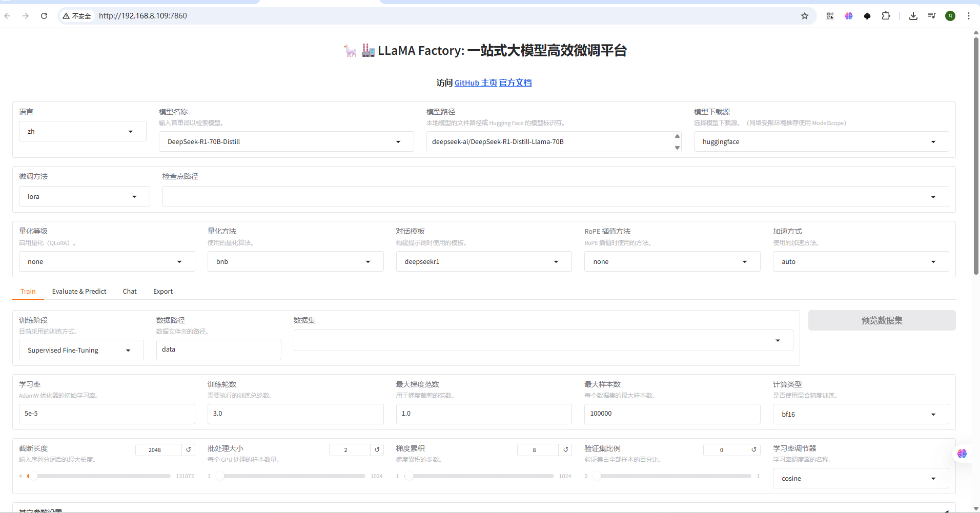Open compute type dropdown bf16
Image resolution: width=980 pixels, height=513 pixels.
861,414
